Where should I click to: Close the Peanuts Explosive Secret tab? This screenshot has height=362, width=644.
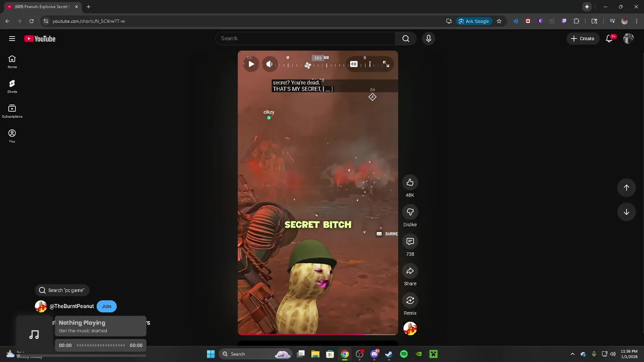click(x=76, y=7)
